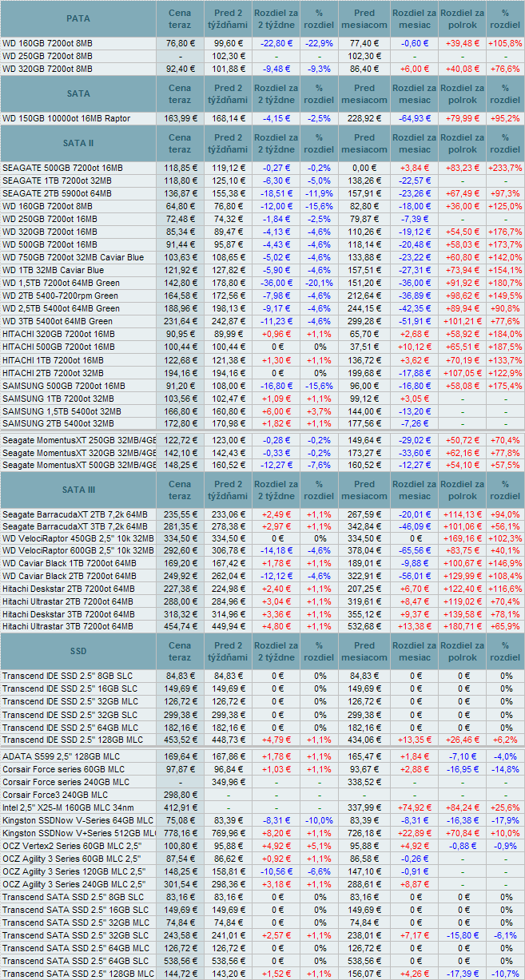Select "HITACHI 2TB 7200ot 32MB" row name

tap(54, 372)
